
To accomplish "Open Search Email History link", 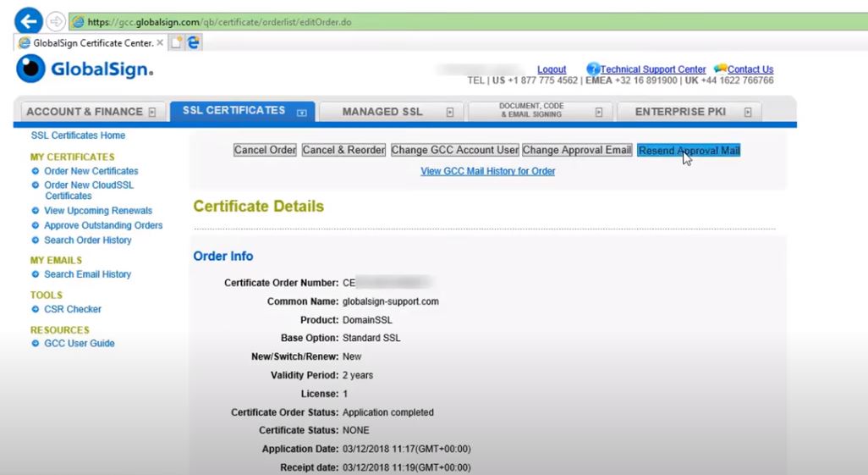I will [x=87, y=274].
